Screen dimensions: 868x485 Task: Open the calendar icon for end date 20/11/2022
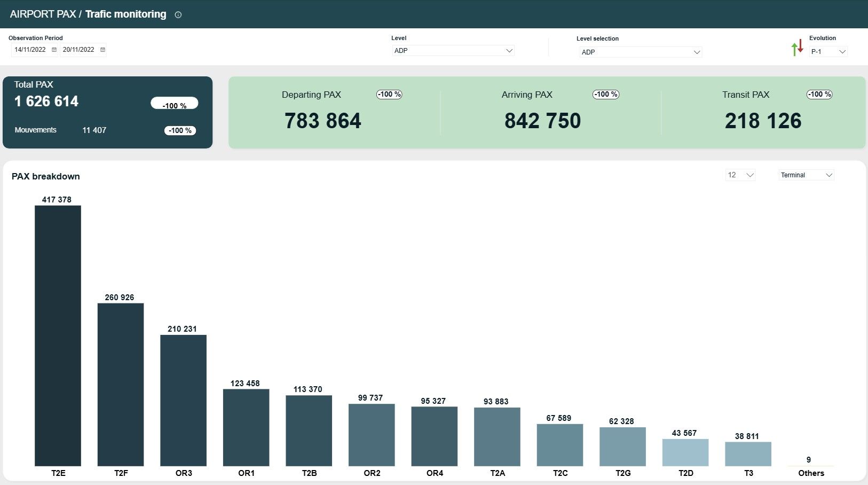102,50
